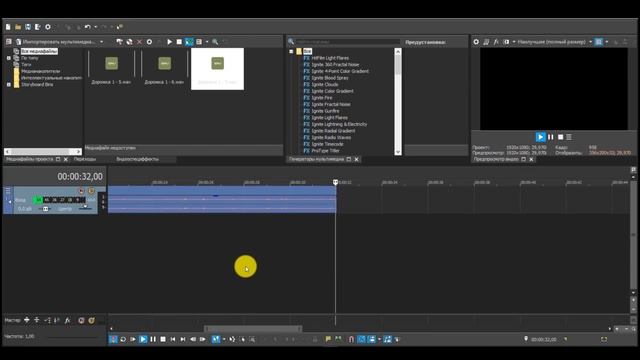Click Stop in the timeline transport bar
This screenshot has height=360, width=640.
(163, 339)
